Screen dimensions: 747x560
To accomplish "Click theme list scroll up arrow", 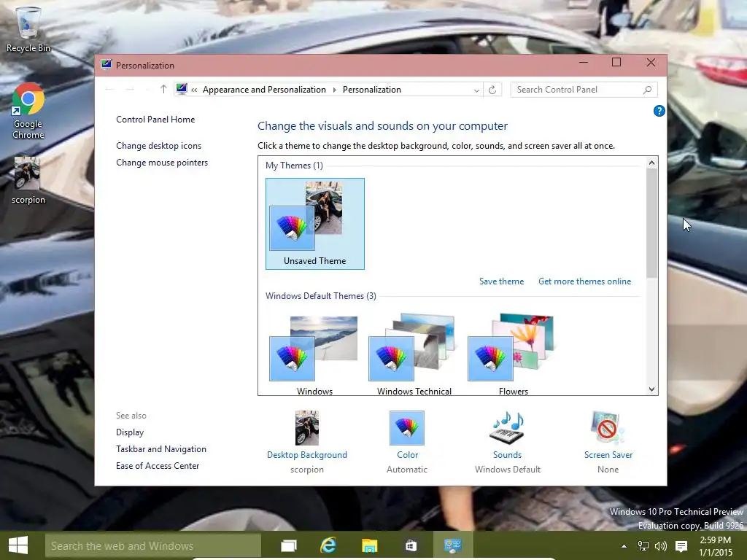I will click(651, 163).
